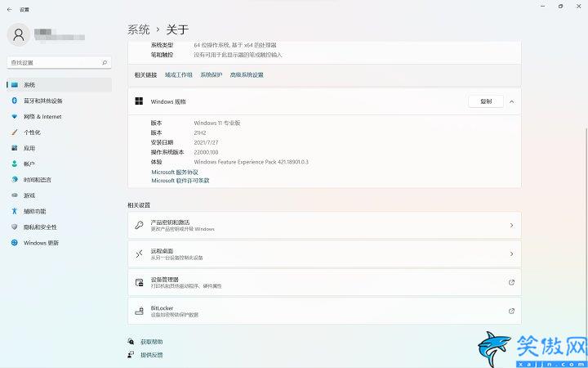The width and height of the screenshot is (588, 368).
Task: Click the 相关设置 heading
Action: tap(139, 205)
